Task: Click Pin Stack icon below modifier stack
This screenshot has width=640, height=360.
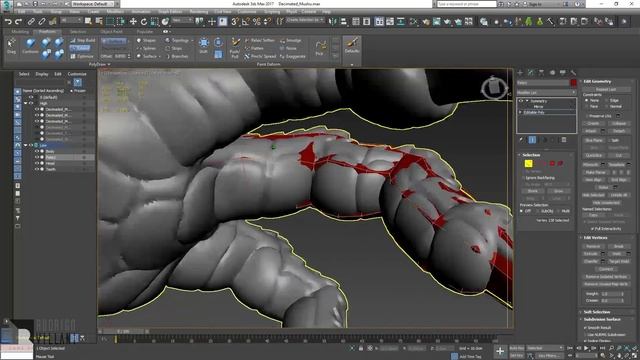Action: click(x=521, y=140)
